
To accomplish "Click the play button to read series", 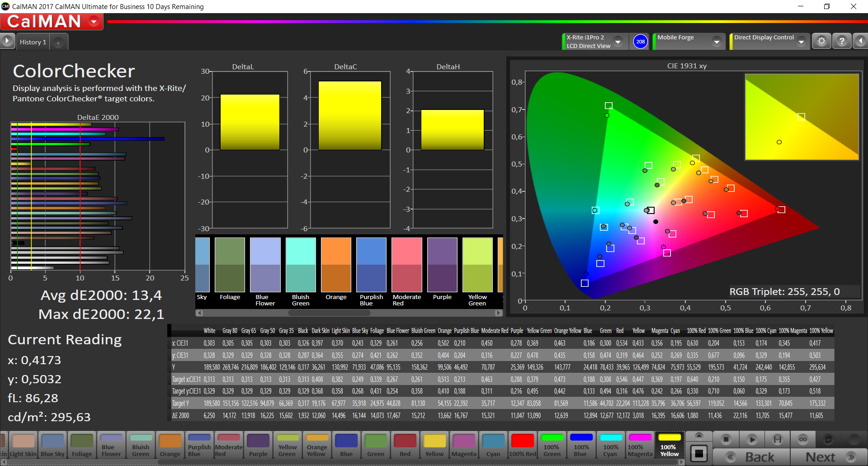I will 752,439.
